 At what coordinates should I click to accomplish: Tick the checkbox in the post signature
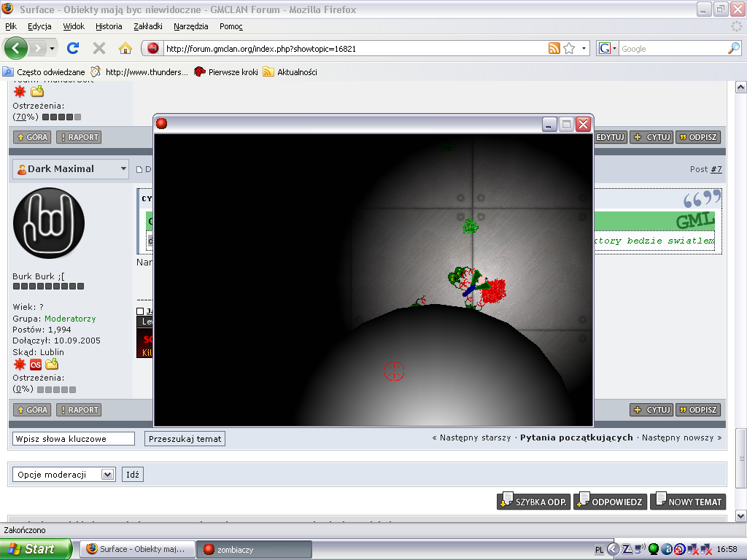pos(140,311)
